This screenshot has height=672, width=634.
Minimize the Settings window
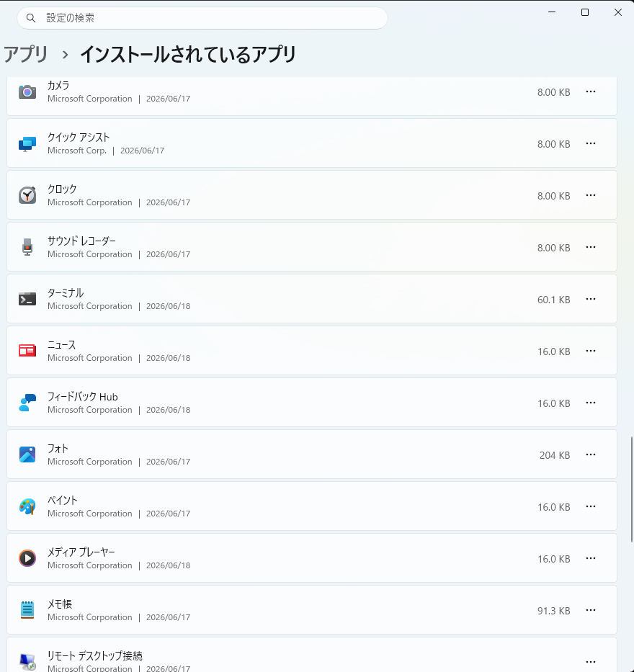(552, 12)
